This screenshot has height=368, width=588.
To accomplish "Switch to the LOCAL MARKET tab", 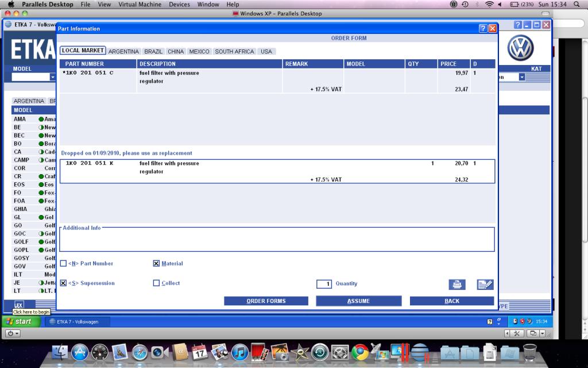I will (83, 51).
